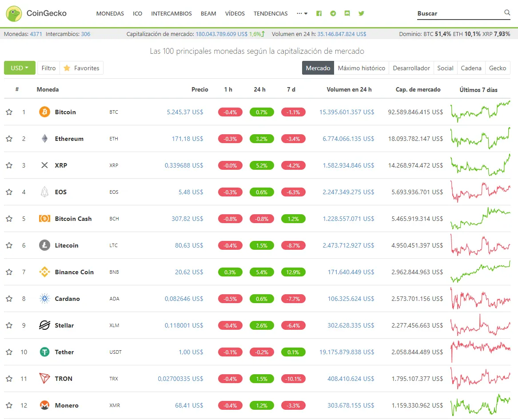
Task: Click the XRP logo icon
Action: pos(44,165)
